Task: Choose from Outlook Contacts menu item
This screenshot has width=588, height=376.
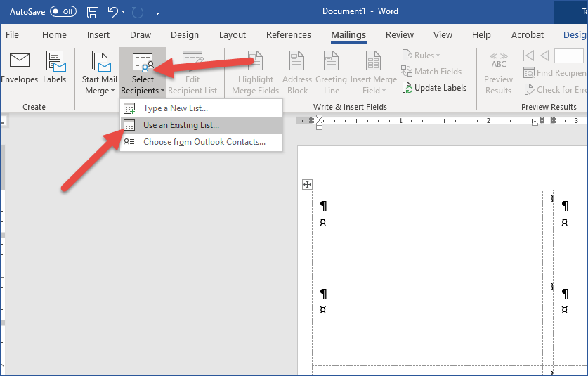Action: click(x=201, y=142)
